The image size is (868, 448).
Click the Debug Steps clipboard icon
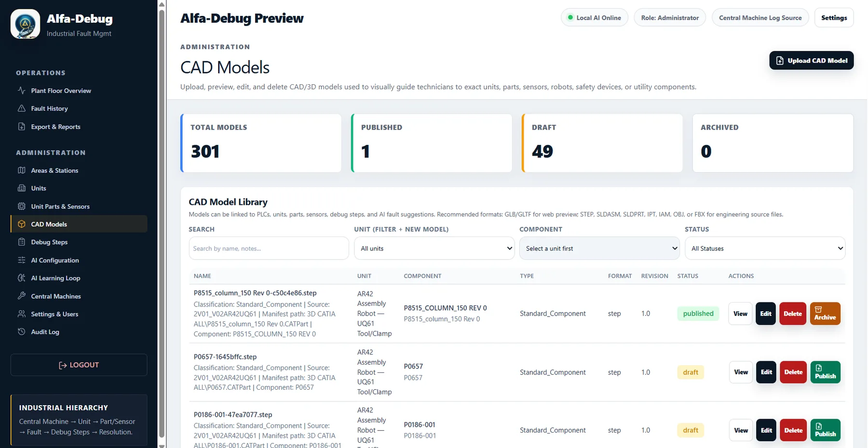coord(22,242)
